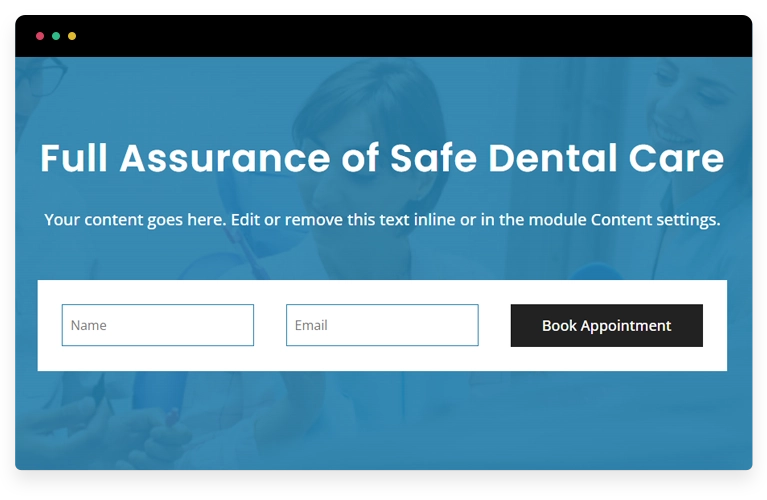Click the black window title bar

point(384,36)
